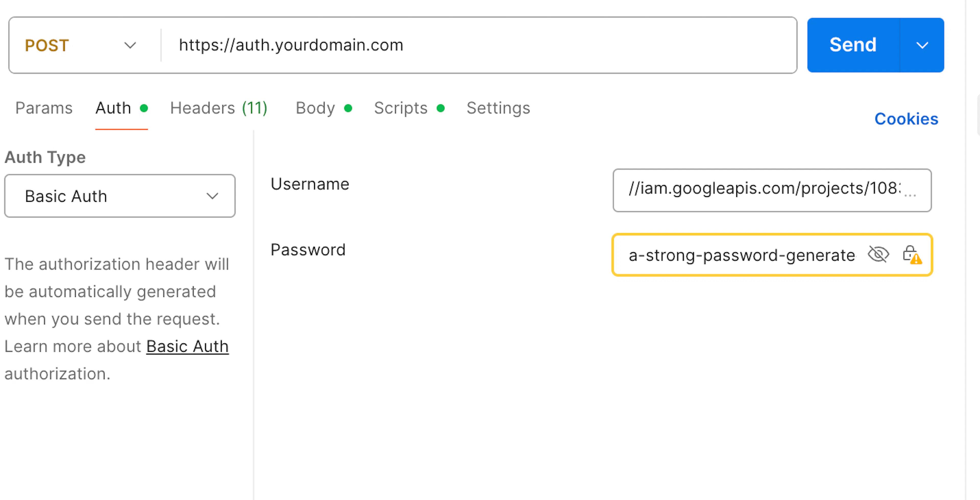Follow the Basic Auth documentation link
Image resolution: width=980 pixels, height=500 pixels.
pos(188,346)
